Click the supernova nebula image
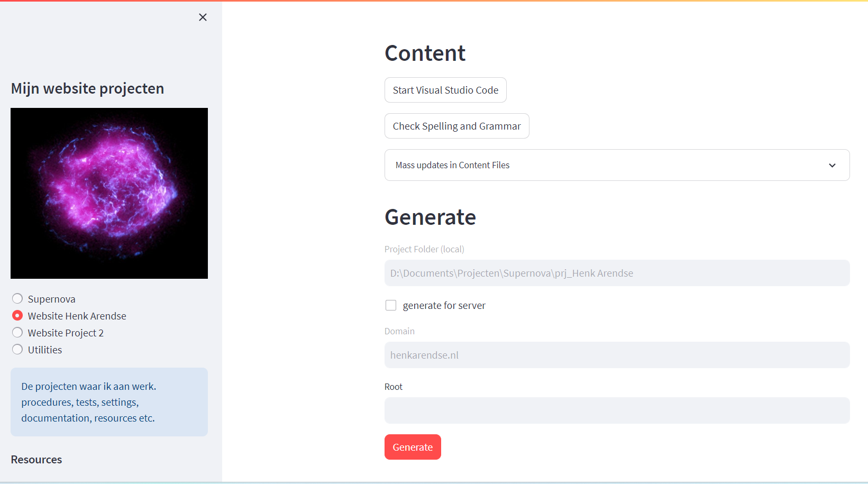The image size is (868, 484). point(109,193)
